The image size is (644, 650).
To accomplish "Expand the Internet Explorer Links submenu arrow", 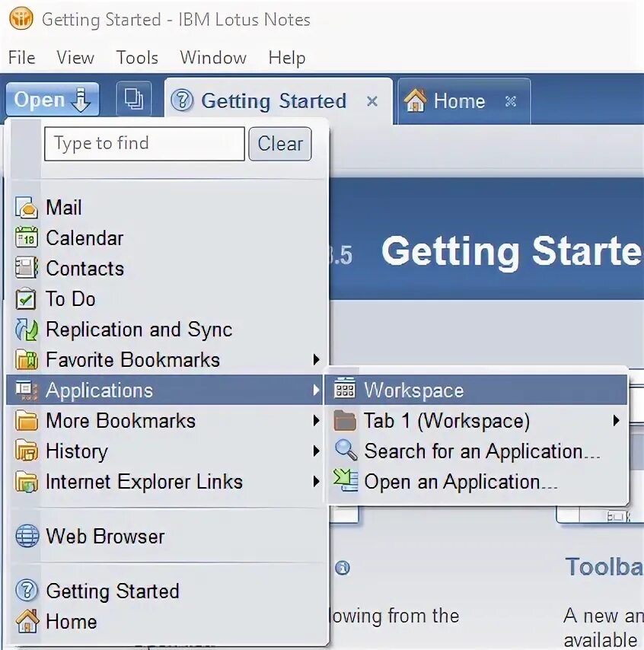I will click(x=316, y=481).
